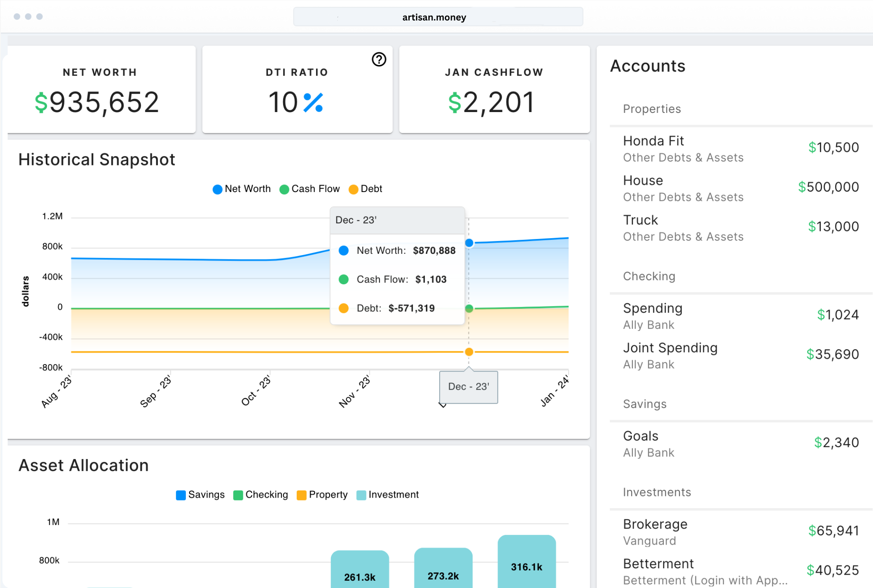This screenshot has width=873, height=588.
Task: Hide the Debt series via the legend
Action: coord(365,189)
